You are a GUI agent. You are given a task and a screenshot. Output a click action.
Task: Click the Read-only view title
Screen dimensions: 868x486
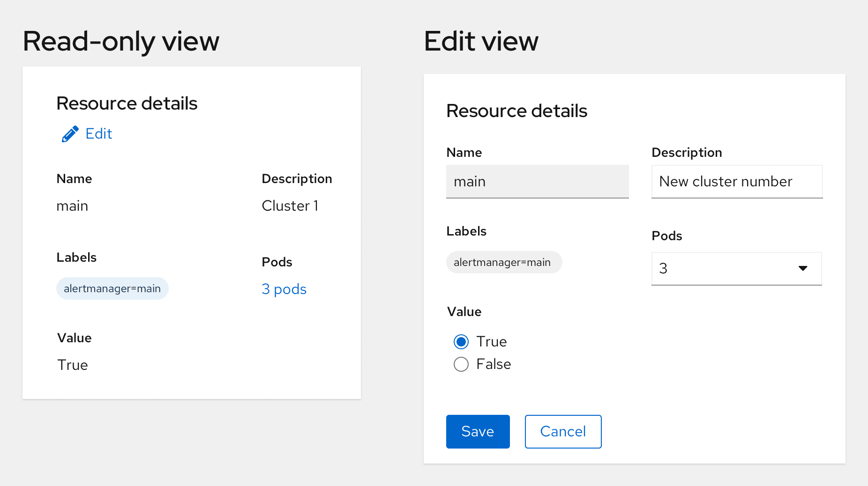click(x=121, y=41)
